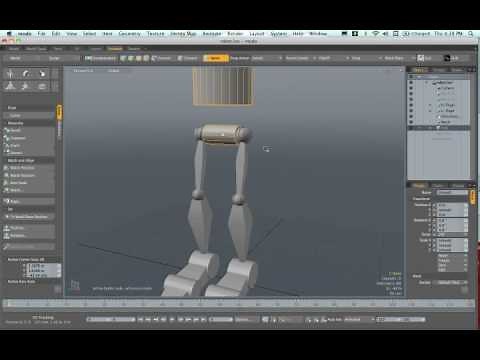Viewport: 480px width, 360px height.
Task: Click the Match Position button
Action: point(29,168)
